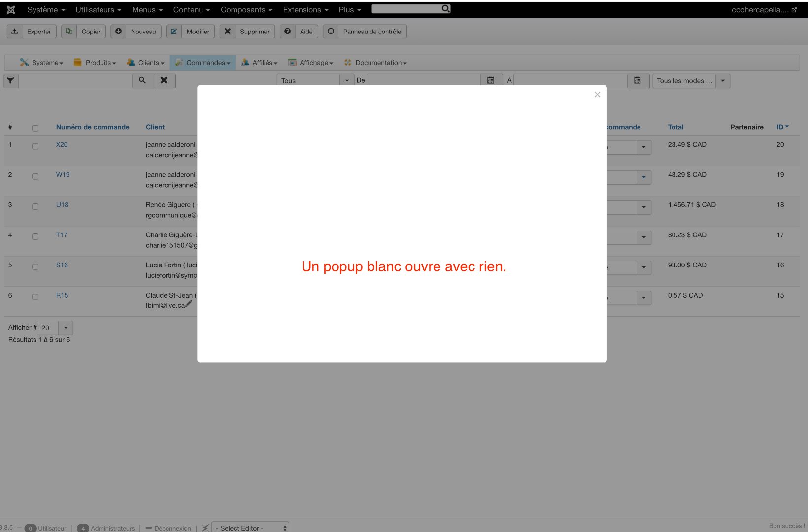Click the pencil icon beside lbimi@live.ca
Screen dimensions: 808x532
coord(189,304)
